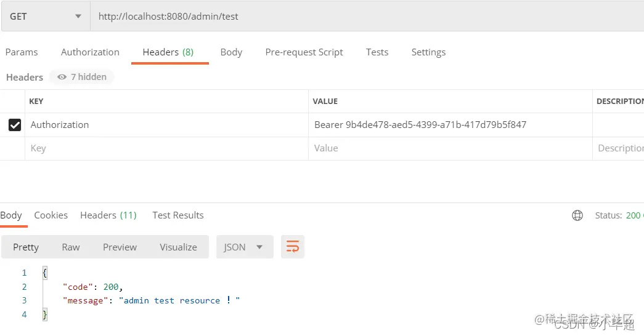Click the Status 200 indicator
The width and height of the screenshot is (644, 336).
[x=619, y=215]
